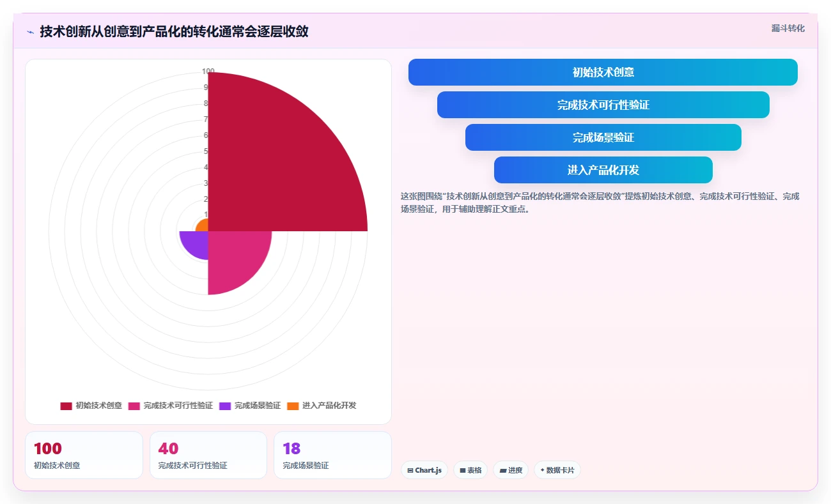Toggle the purple 完成场景验证 legend swatch
The image size is (831, 504).
(225, 406)
